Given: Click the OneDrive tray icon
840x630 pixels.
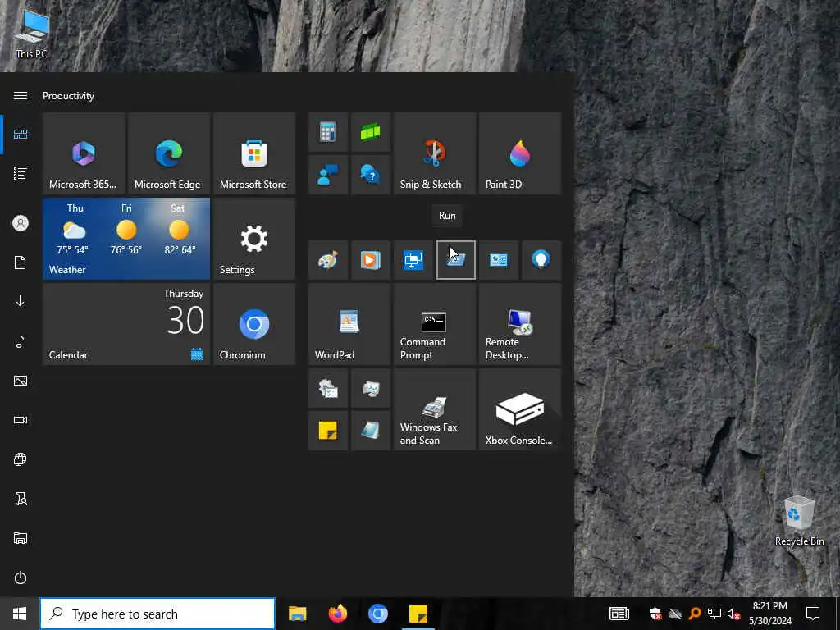Looking at the screenshot, I should pyautogui.click(x=675, y=614).
